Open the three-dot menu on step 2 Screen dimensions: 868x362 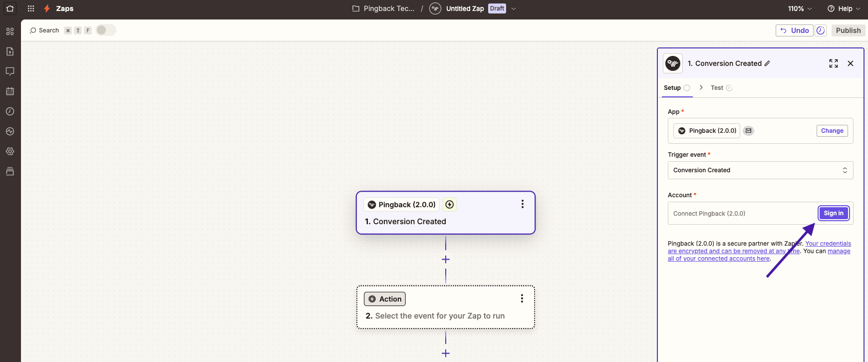point(522,299)
